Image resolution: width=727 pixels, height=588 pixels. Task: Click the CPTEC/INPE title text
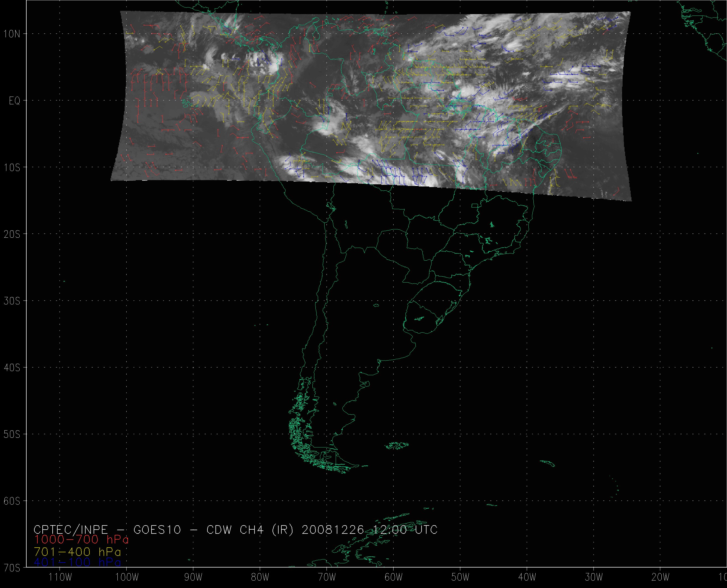tap(71, 529)
